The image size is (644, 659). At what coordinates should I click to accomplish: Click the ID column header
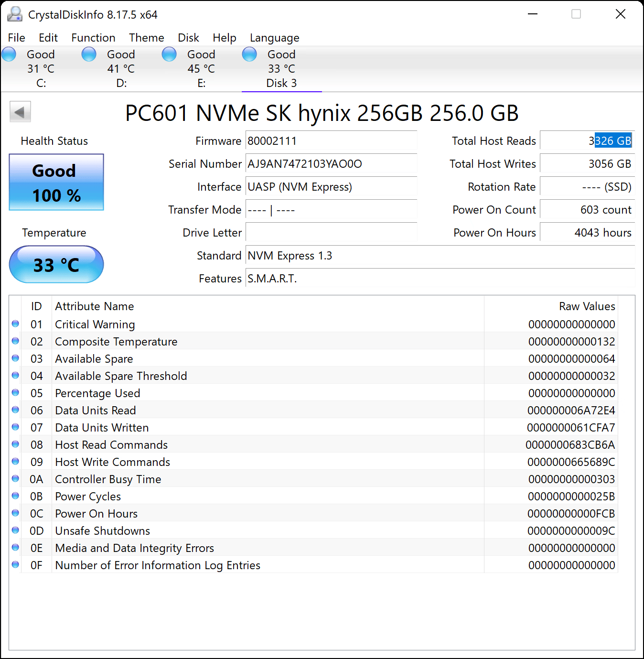(x=36, y=306)
